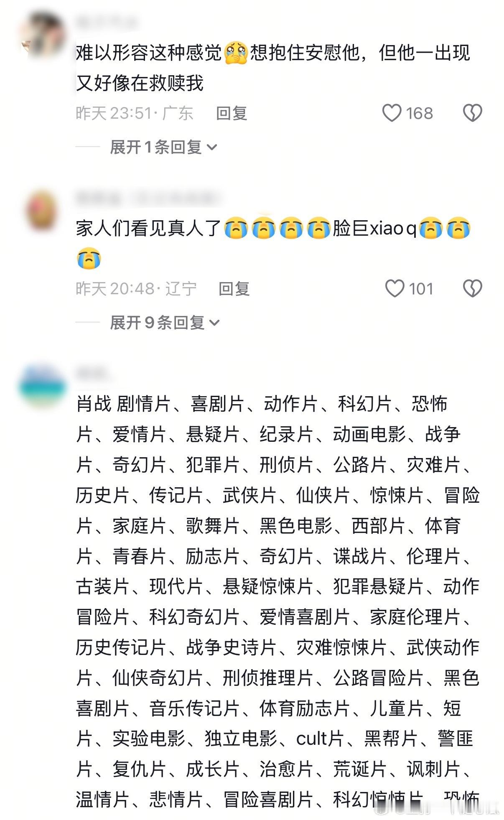Open the third commenter's blurred username
This screenshot has height=820, width=504.
pos(94,374)
